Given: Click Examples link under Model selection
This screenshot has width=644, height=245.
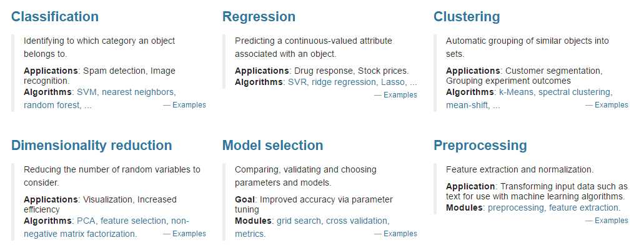Looking at the screenshot, I should 400,234.
